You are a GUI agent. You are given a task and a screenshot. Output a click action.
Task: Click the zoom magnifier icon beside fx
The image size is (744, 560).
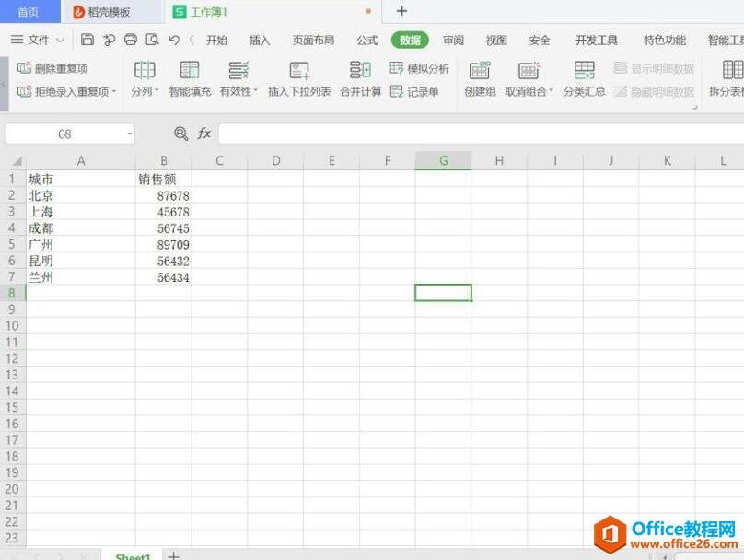click(x=180, y=134)
